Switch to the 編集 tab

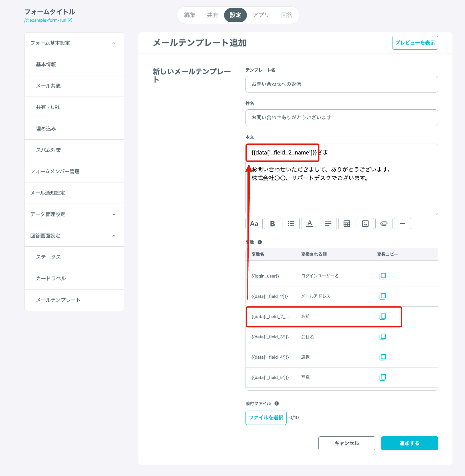pyautogui.click(x=190, y=15)
